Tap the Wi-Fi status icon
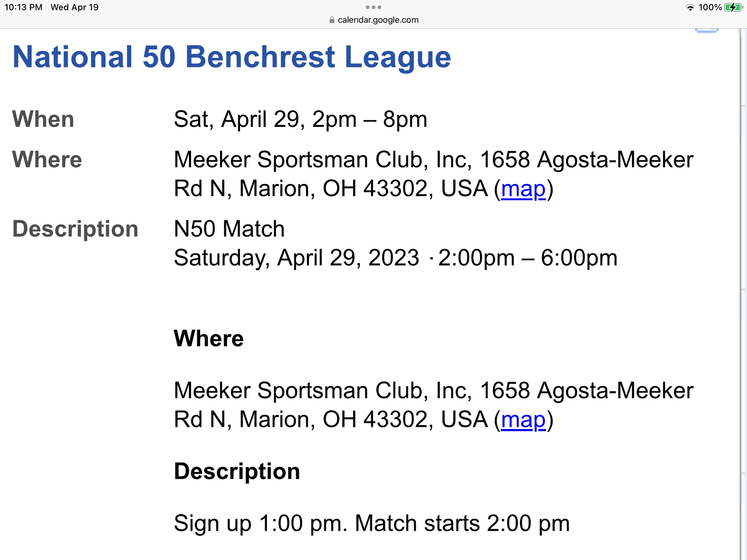Screen dimensions: 747x560 [x=690, y=8]
